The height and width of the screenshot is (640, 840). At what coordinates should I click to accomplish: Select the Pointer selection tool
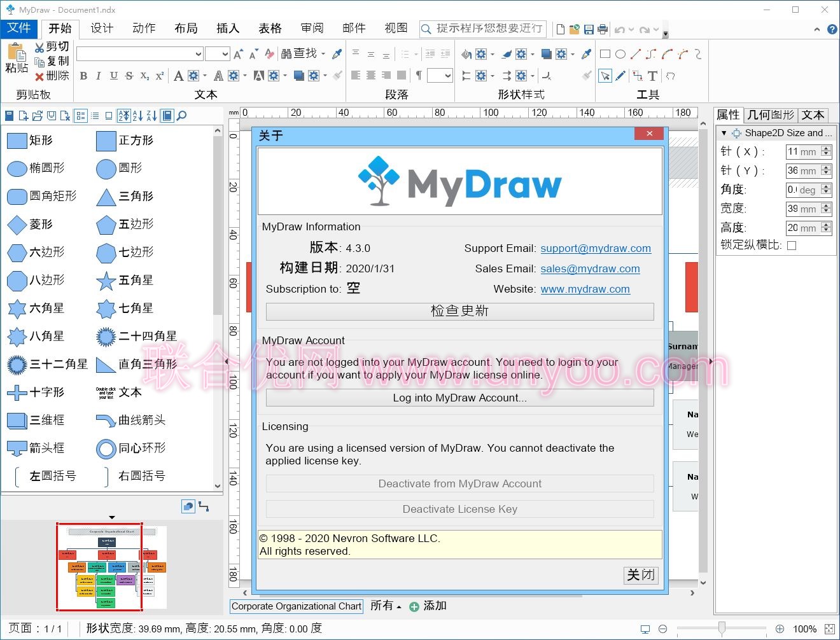click(x=605, y=76)
